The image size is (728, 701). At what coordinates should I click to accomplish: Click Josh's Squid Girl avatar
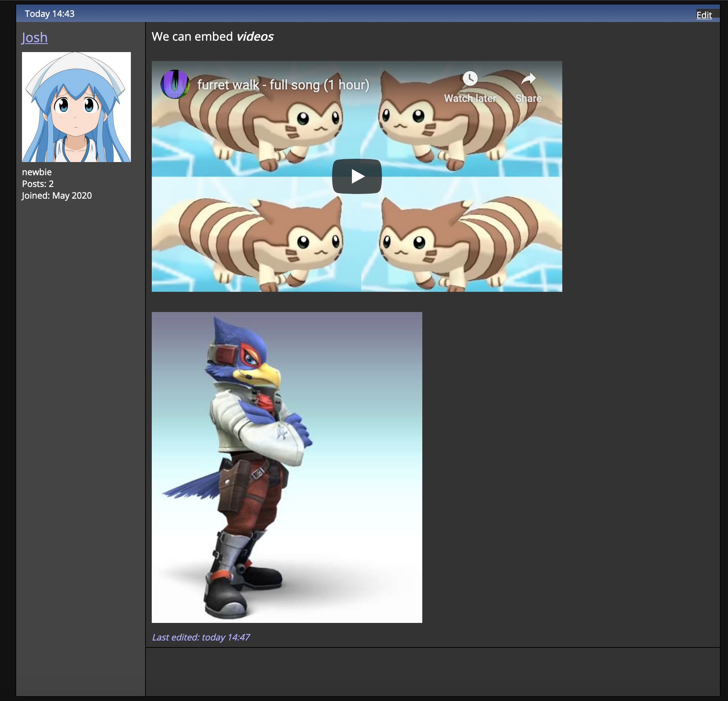tap(76, 108)
